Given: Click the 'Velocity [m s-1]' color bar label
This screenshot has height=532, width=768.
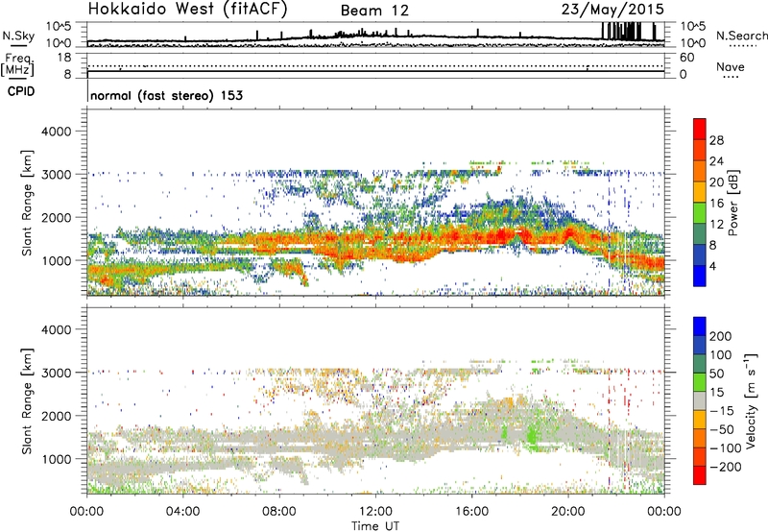Looking at the screenshot, I should (750, 400).
